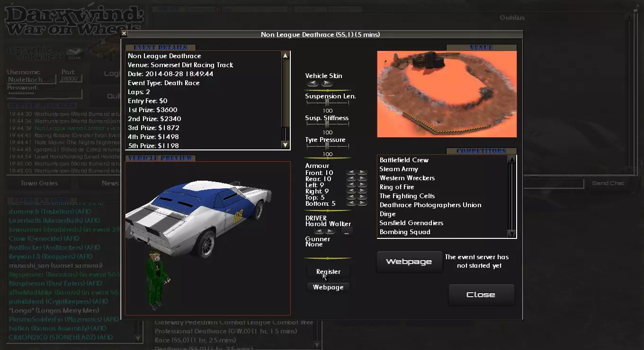
Task: Click the Register button
Action: tap(328, 271)
